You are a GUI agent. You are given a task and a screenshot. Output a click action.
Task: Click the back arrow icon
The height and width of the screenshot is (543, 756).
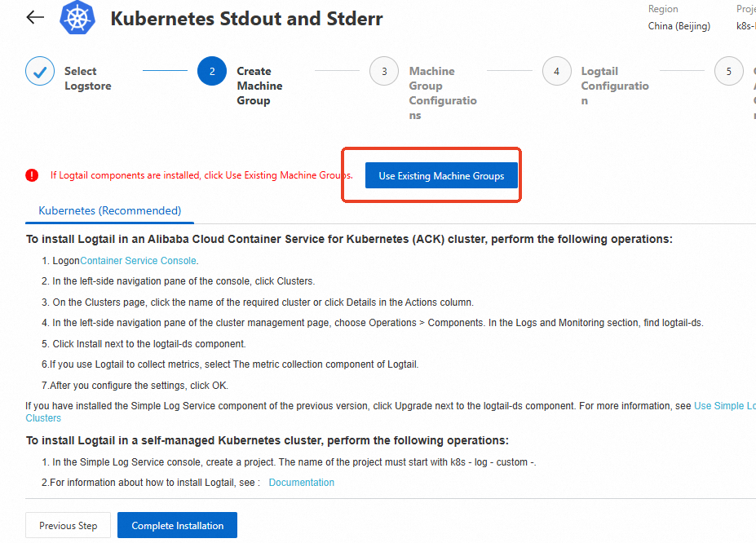[x=35, y=17]
